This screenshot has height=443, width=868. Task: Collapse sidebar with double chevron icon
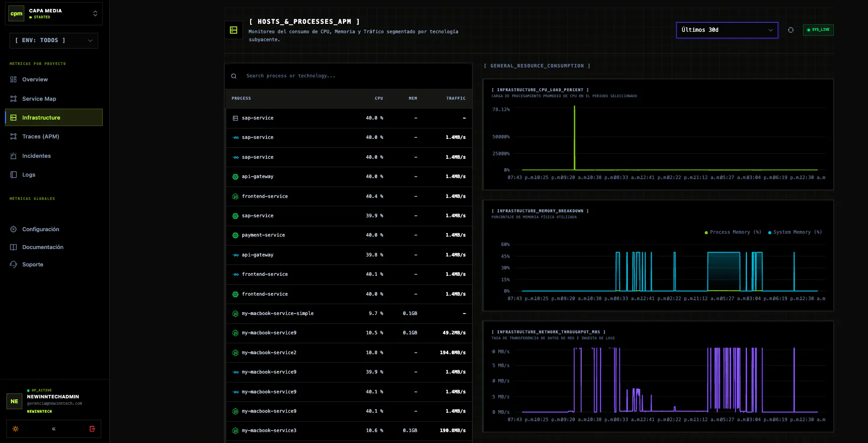click(54, 429)
